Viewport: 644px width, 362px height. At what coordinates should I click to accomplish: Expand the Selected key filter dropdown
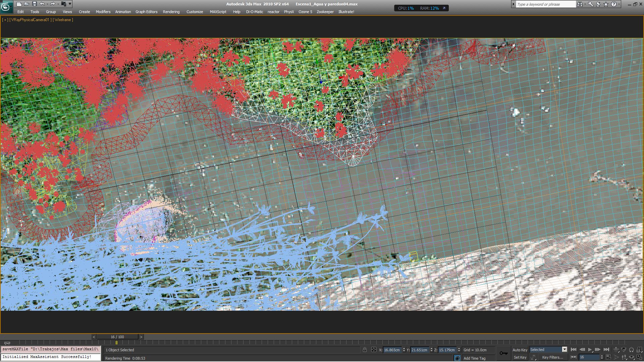point(565,350)
